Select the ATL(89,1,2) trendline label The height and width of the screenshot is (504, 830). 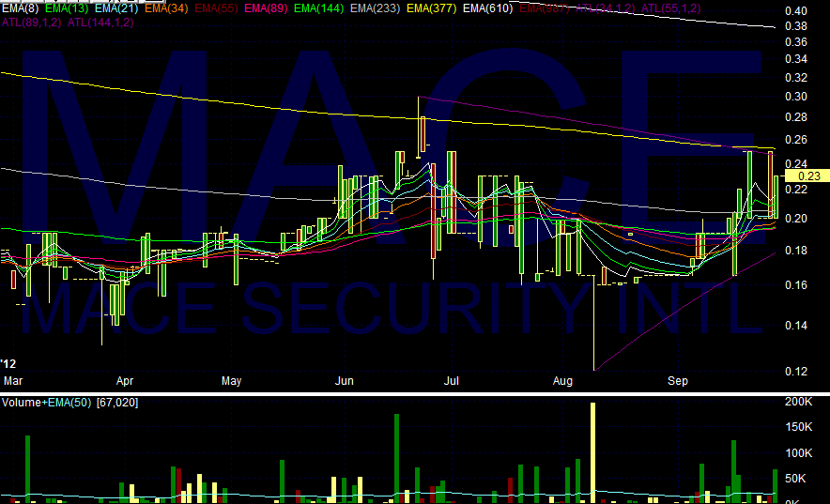tap(32, 23)
